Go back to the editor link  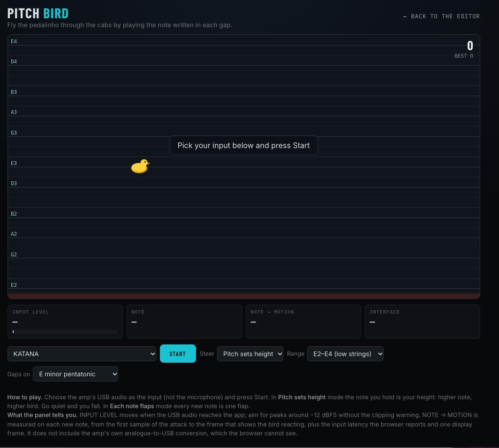click(x=441, y=16)
